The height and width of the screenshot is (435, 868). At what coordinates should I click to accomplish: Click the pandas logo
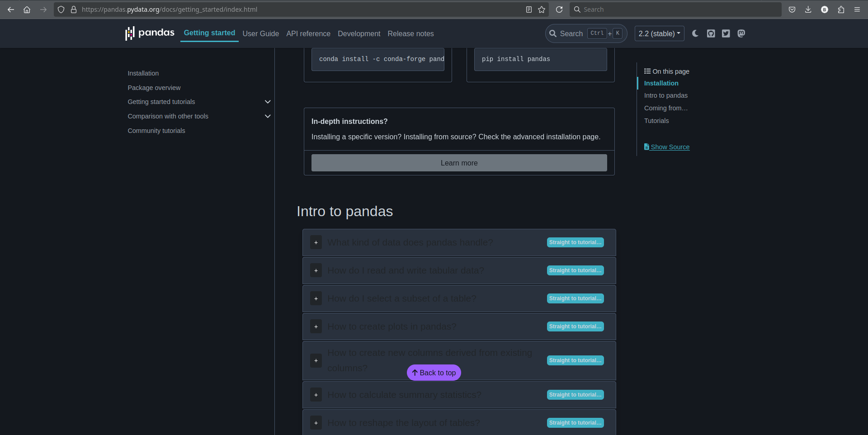(x=150, y=33)
